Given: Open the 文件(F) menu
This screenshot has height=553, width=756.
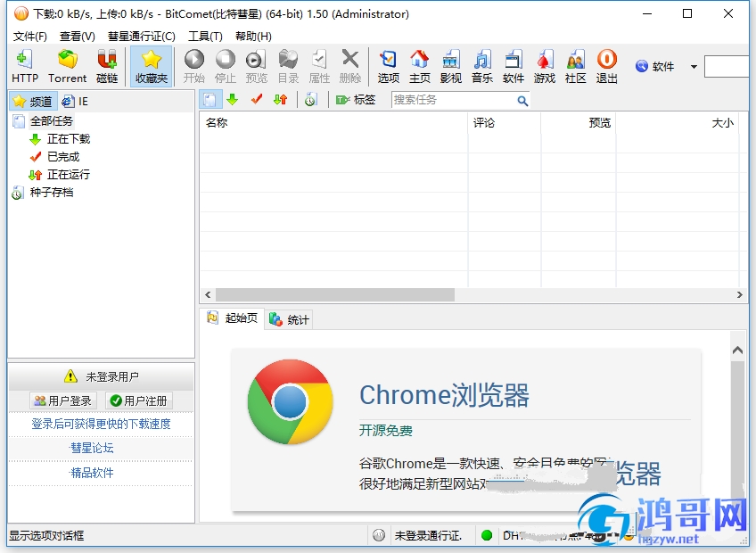Looking at the screenshot, I should (x=30, y=37).
